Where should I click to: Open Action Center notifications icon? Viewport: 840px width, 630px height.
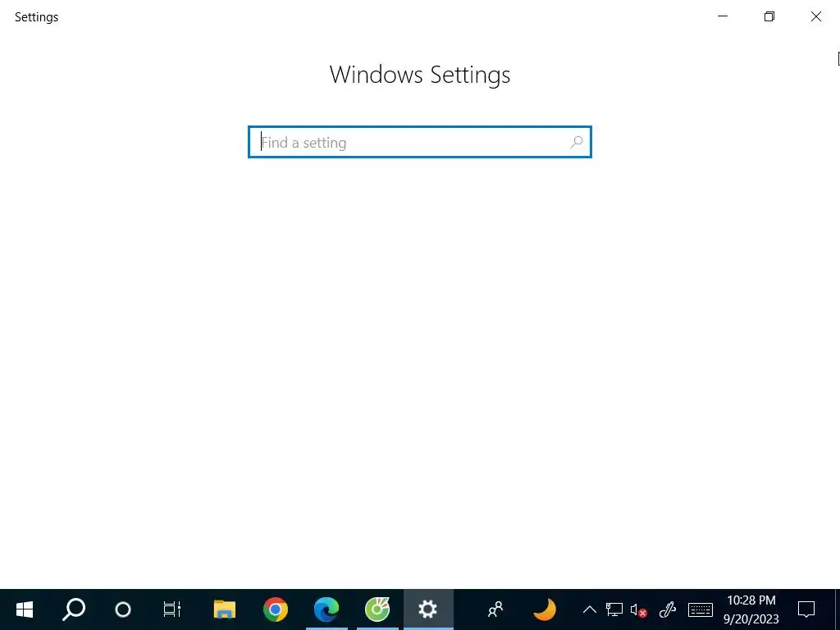806,609
